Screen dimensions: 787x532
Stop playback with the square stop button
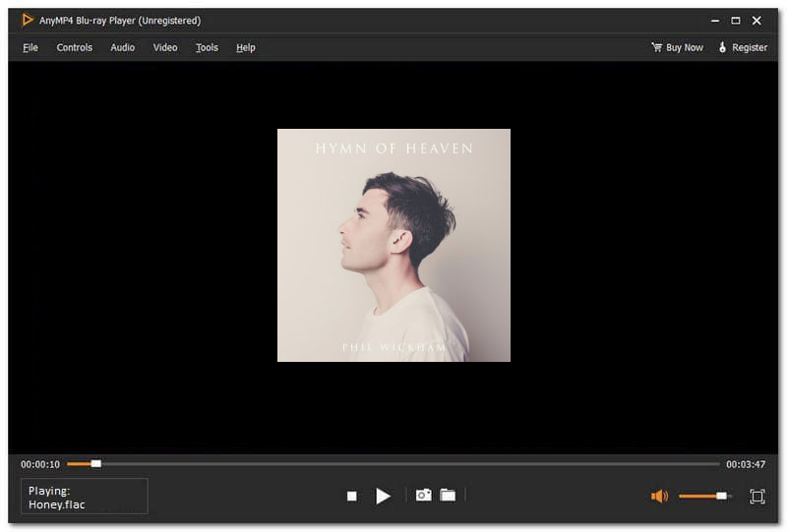tap(351, 497)
